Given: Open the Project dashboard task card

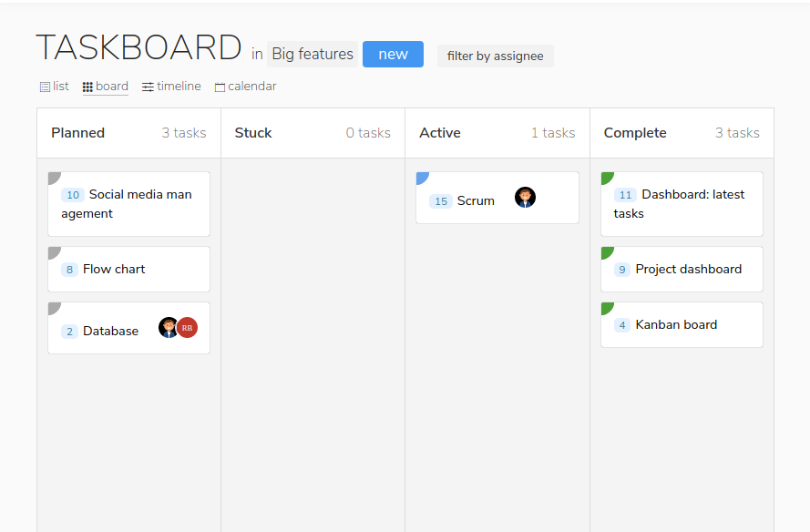Looking at the screenshot, I should (x=682, y=269).
